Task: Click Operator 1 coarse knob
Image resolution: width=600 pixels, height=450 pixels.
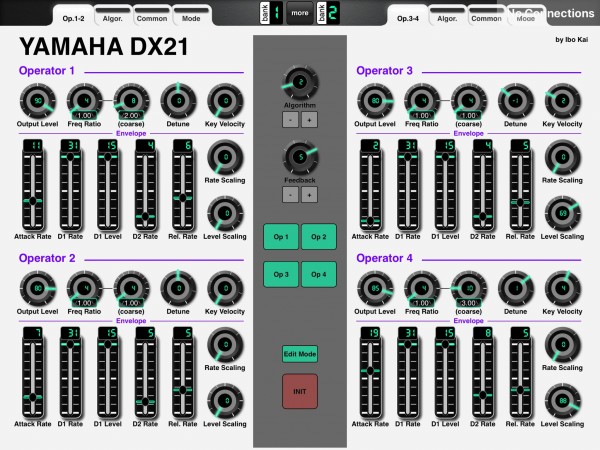Action: 132,101
